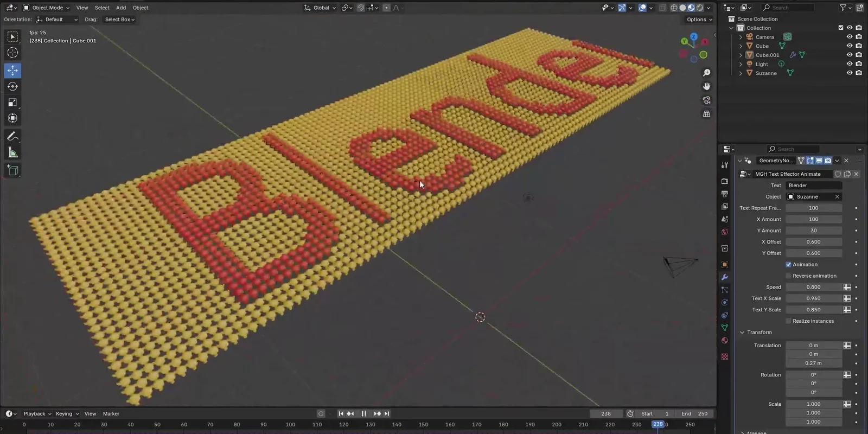Uncheck the Animation checkbox
Screen dimensions: 868x434
[789, 265]
